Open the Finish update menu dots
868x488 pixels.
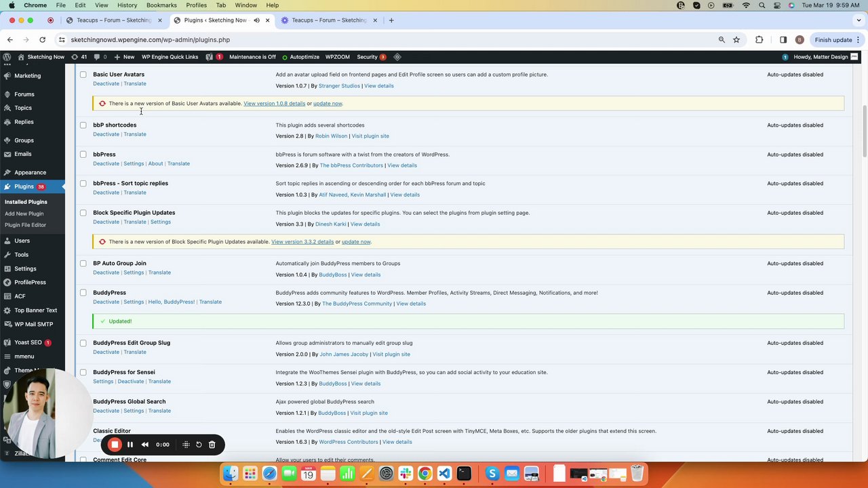tap(858, 40)
